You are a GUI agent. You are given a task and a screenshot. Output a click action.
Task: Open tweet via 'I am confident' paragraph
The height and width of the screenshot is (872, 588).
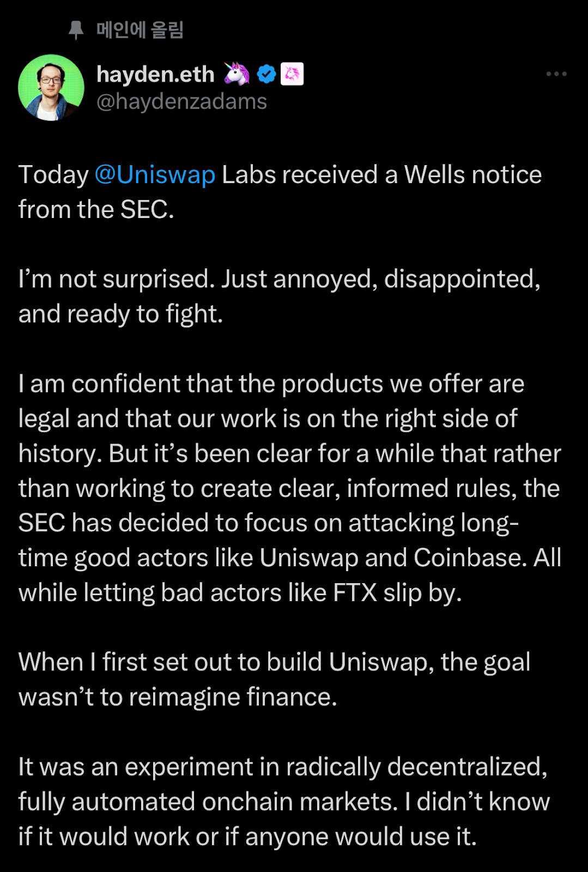click(x=290, y=488)
